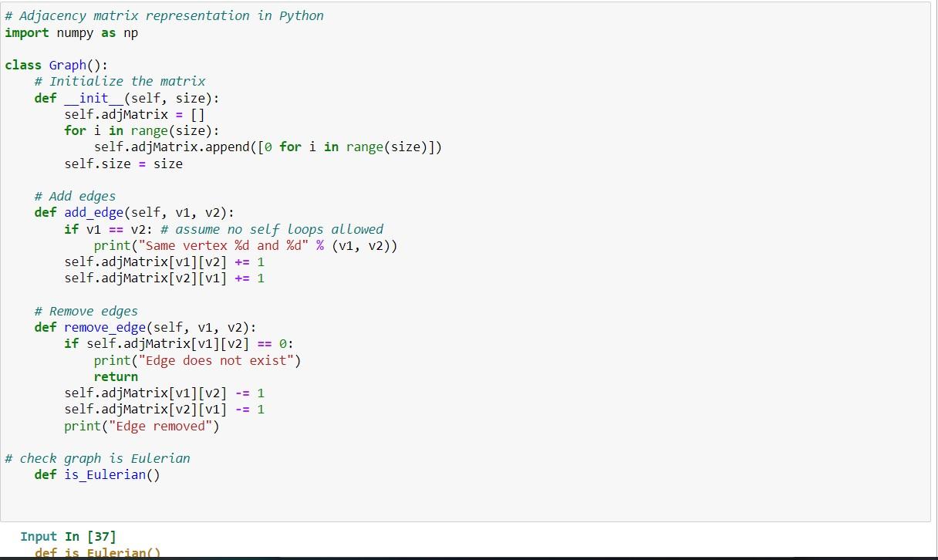Click the remove_edge function name
This screenshot has width=938, height=560.
coord(104,327)
